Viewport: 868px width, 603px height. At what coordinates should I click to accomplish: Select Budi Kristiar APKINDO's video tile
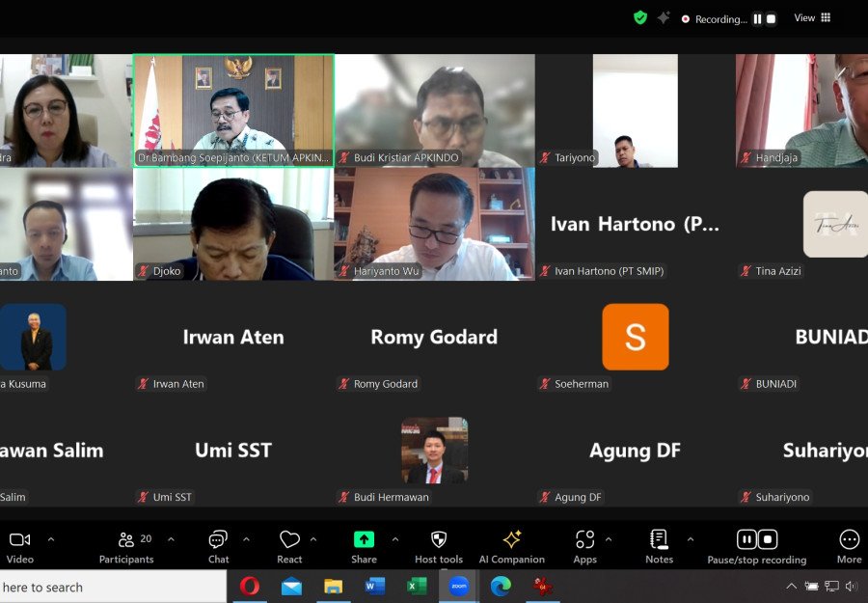click(435, 110)
